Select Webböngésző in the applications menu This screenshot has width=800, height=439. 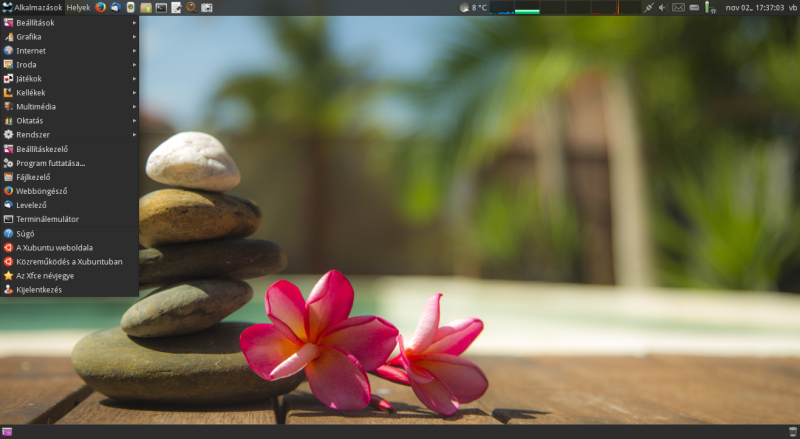[69, 191]
